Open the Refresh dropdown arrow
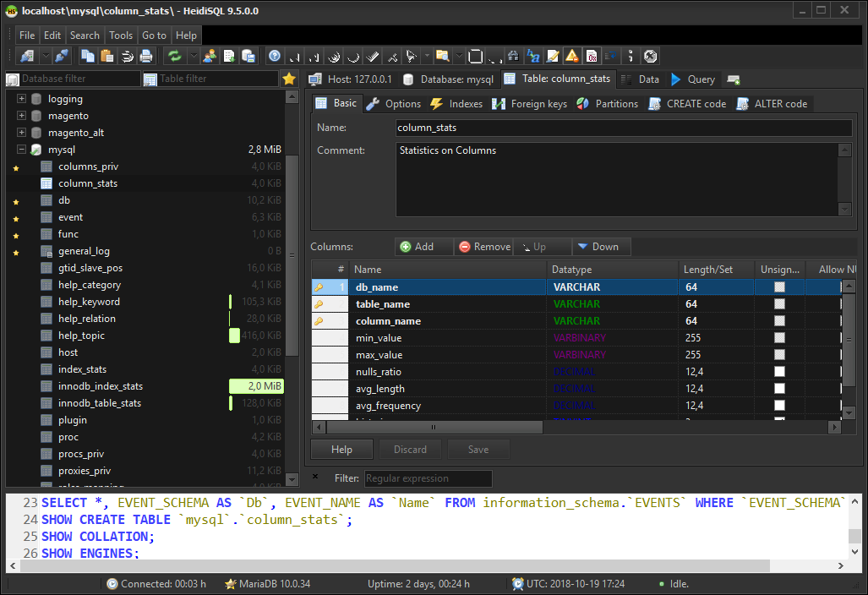The image size is (868, 595). 194,56
